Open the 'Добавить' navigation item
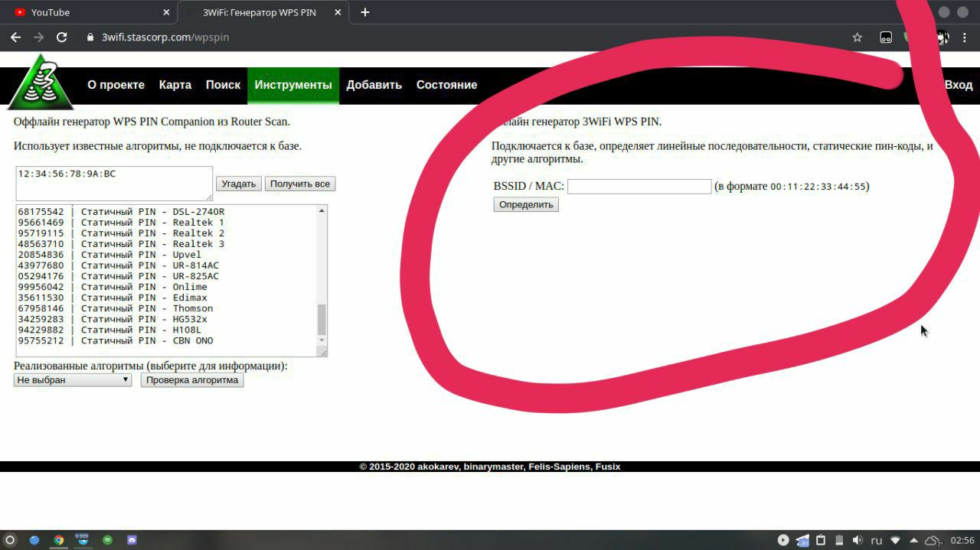 [x=374, y=85]
